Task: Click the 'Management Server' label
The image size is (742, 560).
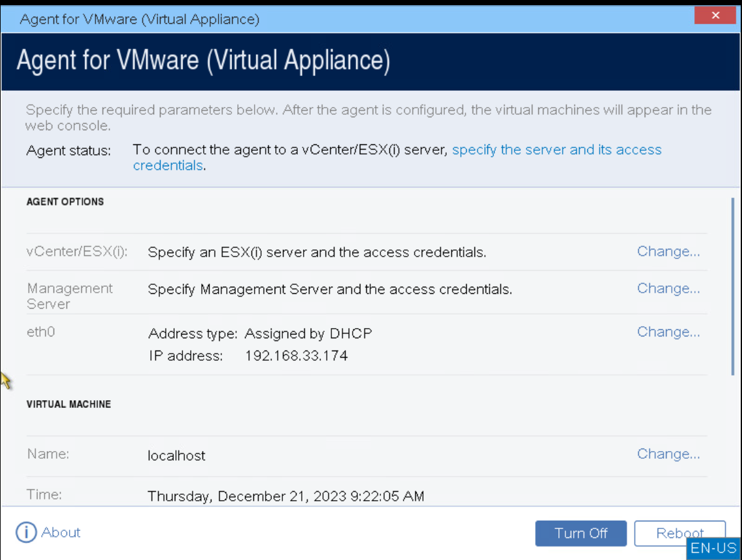Action: click(x=70, y=296)
